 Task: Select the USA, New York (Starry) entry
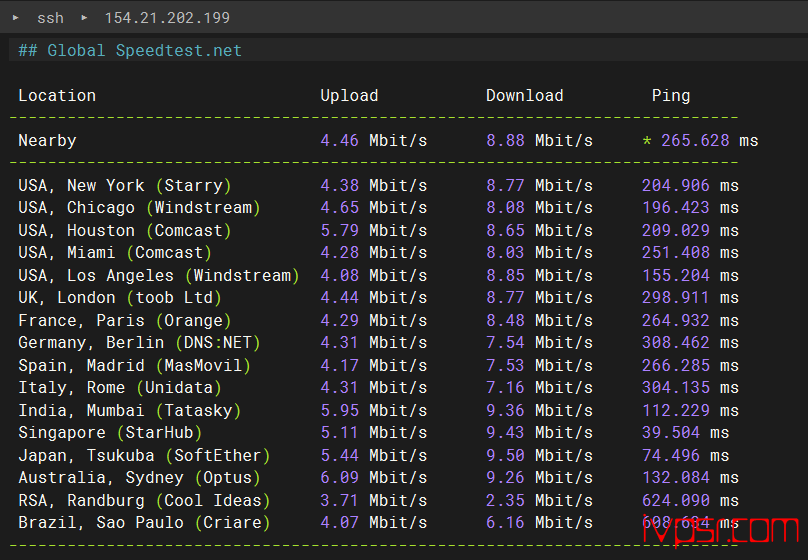(x=125, y=186)
